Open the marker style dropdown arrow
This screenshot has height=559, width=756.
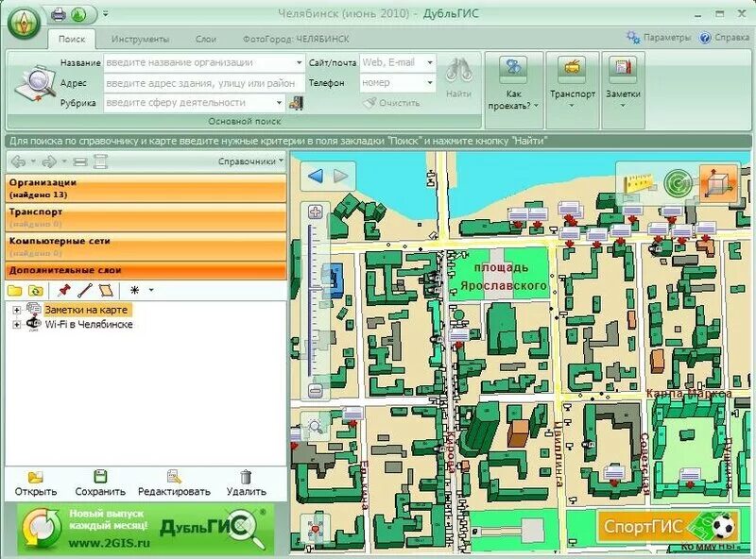click(x=151, y=290)
